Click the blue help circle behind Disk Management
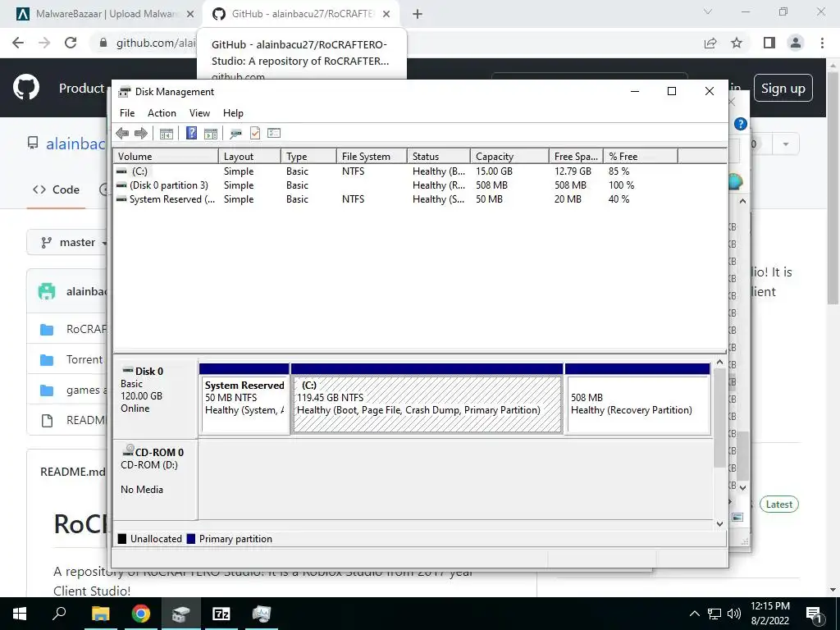The width and height of the screenshot is (840, 630). pyautogui.click(x=741, y=125)
